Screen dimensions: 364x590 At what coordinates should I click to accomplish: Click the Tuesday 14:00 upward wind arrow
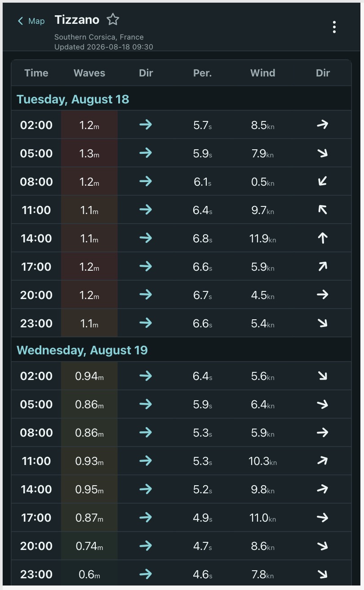pos(322,238)
